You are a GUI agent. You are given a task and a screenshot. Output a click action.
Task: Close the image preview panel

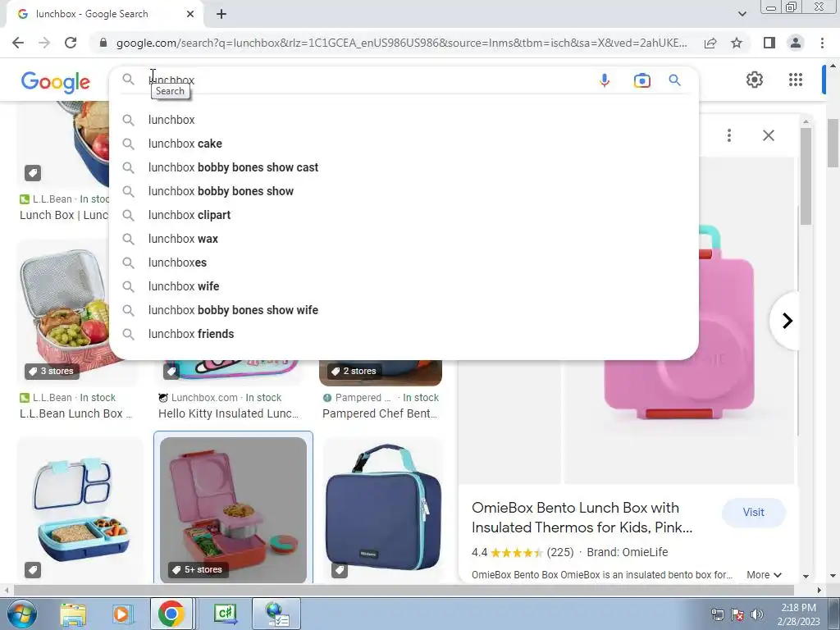(768, 135)
